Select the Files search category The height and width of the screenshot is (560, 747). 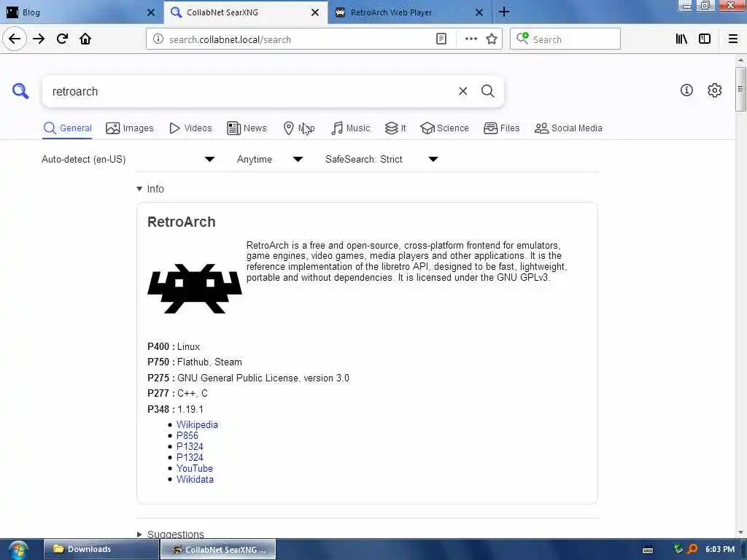pos(501,128)
